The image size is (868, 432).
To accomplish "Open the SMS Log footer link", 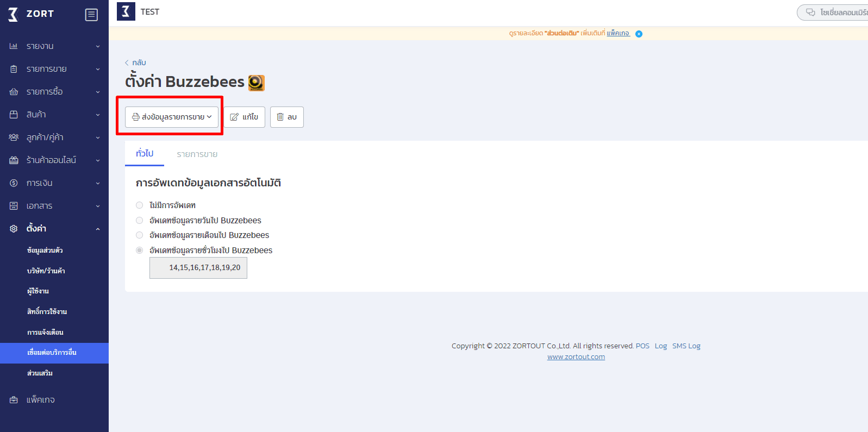I will pos(686,346).
